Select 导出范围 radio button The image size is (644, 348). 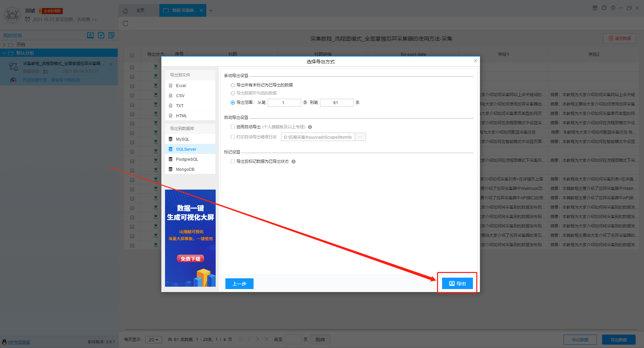pyautogui.click(x=233, y=102)
